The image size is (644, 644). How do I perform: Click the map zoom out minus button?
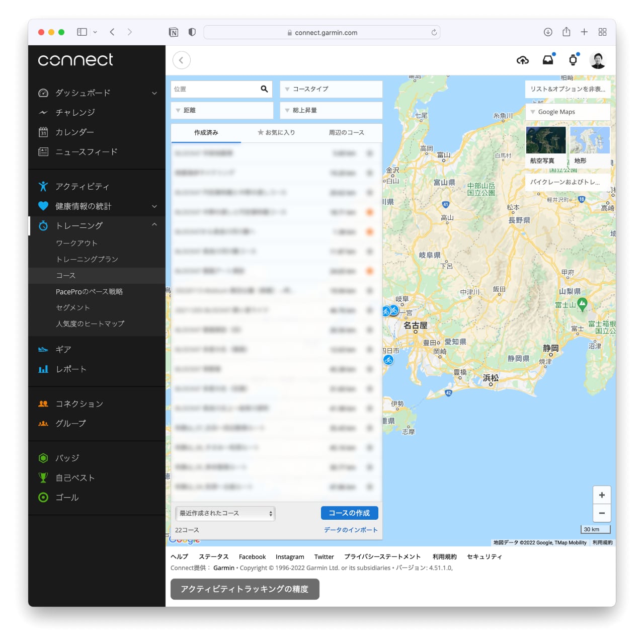coord(602,513)
